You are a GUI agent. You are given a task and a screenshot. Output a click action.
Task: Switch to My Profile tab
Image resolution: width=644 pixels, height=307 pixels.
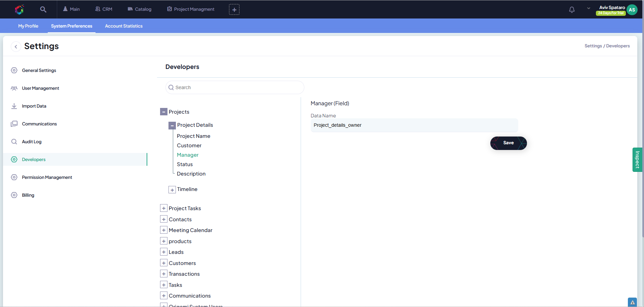28,26
